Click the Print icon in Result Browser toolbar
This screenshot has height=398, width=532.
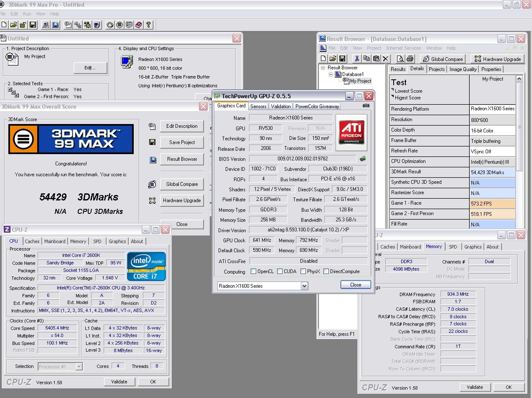(x=410, y=59)
